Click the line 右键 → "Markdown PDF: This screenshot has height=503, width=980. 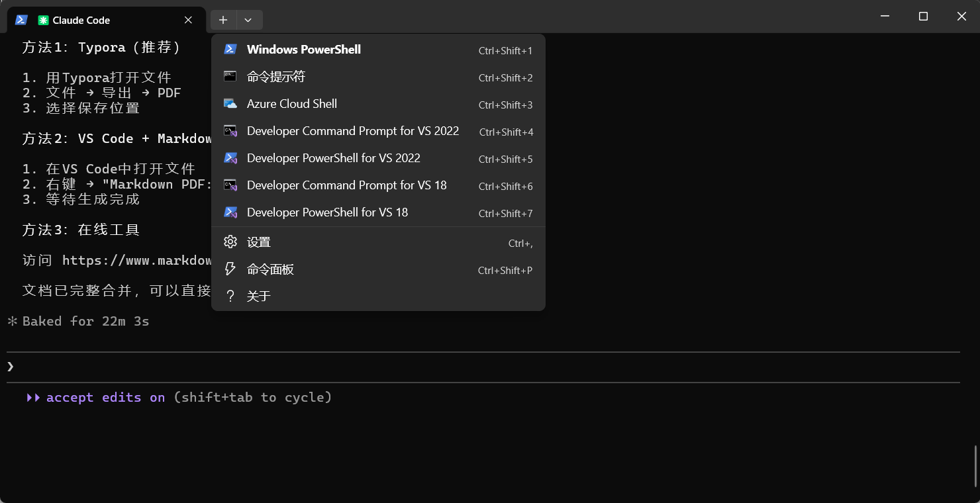tap(117, 185)
